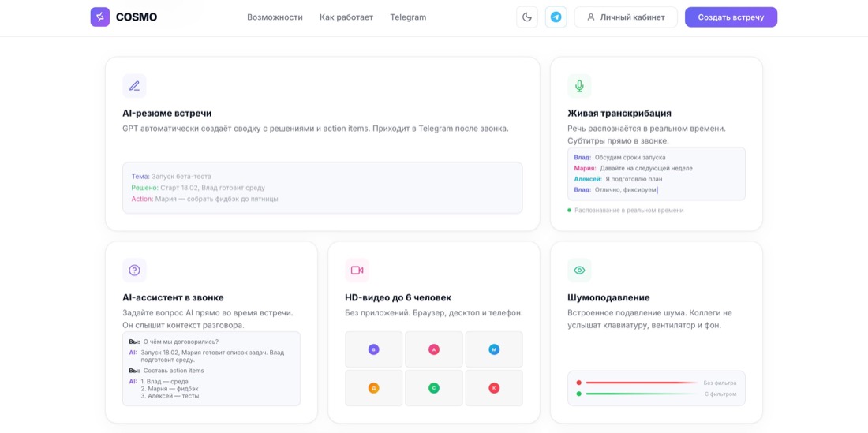Select the Telegram nav link

(408, 17)
